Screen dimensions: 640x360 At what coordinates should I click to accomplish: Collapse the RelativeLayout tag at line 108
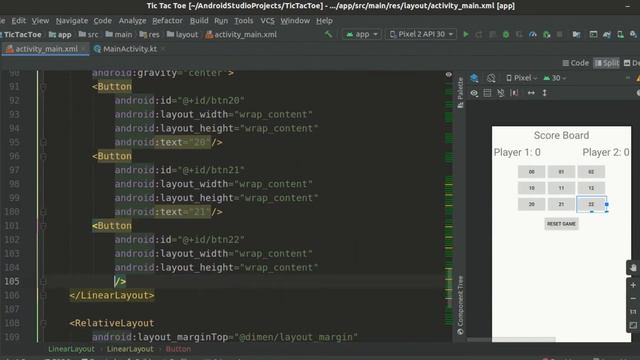pos(43,323)
